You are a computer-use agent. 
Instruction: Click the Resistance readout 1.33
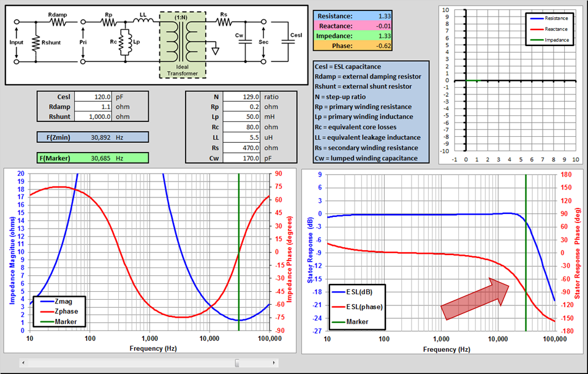point(353,16)
